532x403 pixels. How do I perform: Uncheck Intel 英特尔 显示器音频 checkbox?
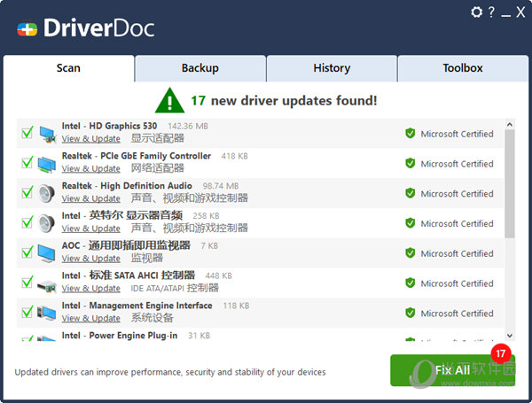[27, 221]
